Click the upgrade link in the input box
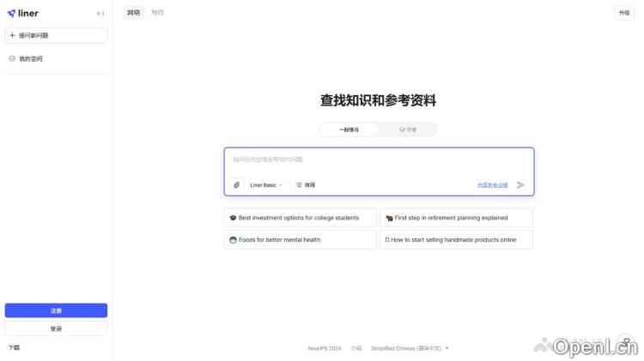The image size is (644, 361). [x=492, y=184]
